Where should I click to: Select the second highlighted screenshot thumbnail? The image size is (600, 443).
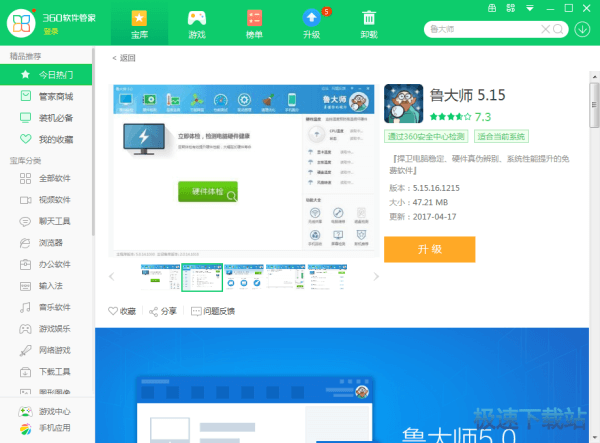[x=202, y=277]
